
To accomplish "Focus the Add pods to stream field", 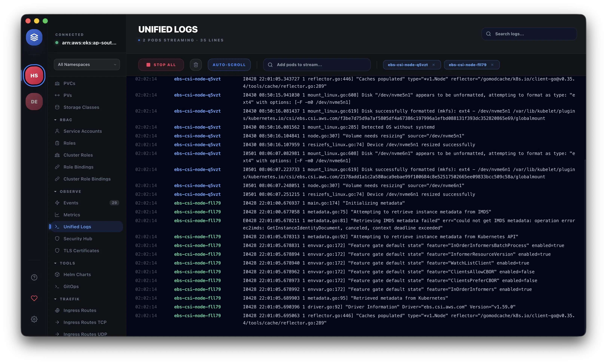I will [317, 65].
